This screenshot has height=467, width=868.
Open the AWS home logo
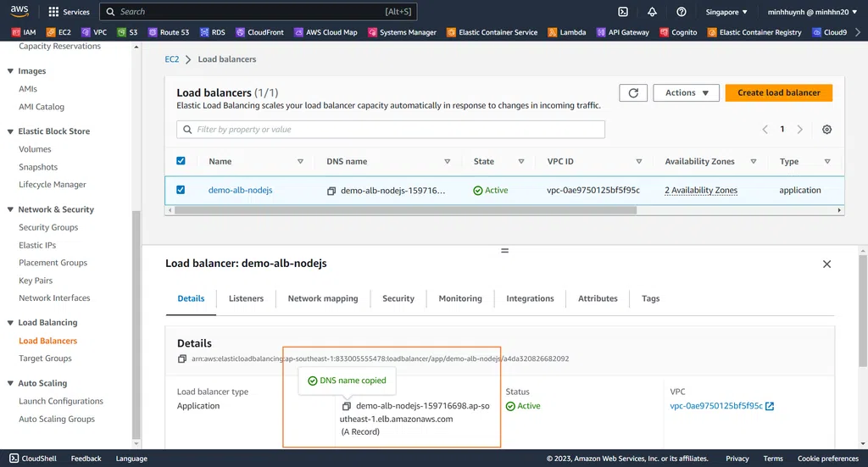pyautogui.click(x=19, y=11)
